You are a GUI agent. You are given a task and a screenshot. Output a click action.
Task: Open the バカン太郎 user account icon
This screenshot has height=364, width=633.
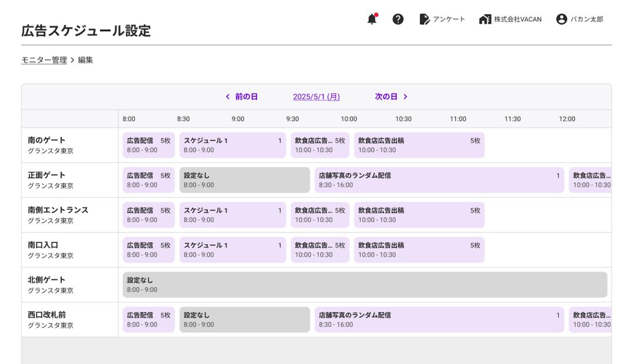point(561,19)
